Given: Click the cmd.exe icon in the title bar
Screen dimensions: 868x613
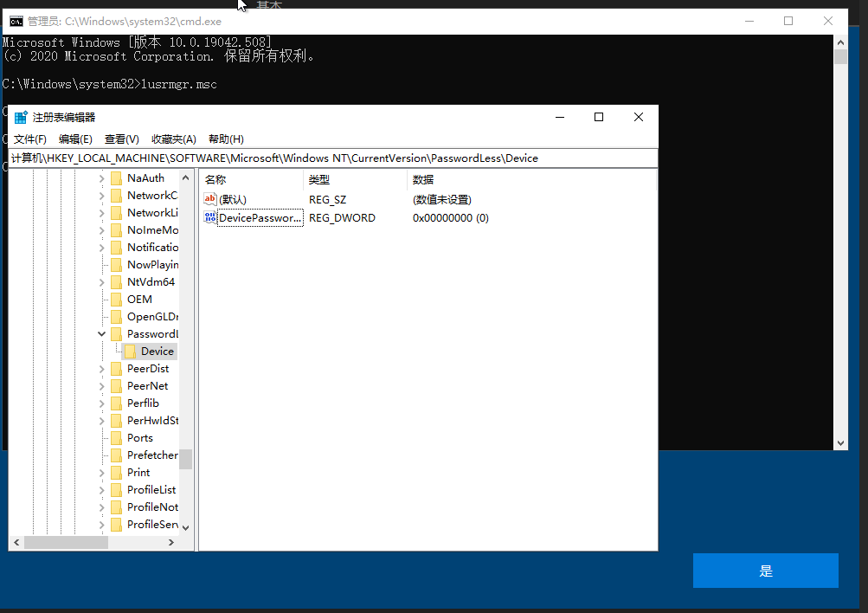Looking at the screenshot, I should 16,22.
